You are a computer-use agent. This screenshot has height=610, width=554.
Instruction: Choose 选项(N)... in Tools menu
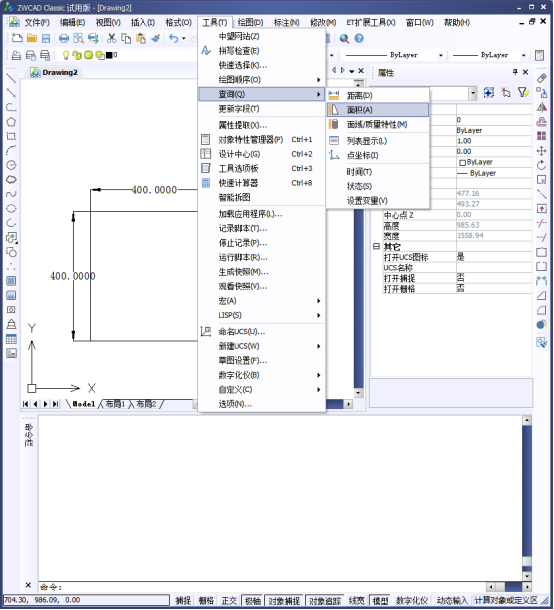[x=261, y=404]
